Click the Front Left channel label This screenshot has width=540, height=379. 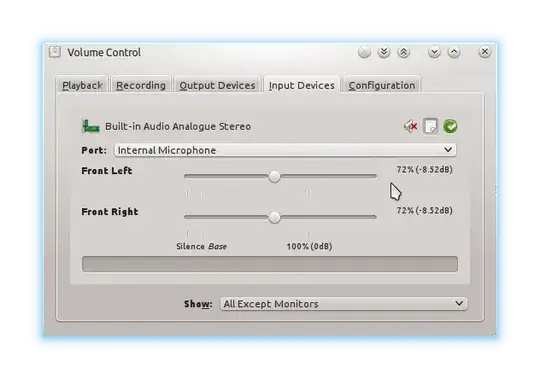(107, 171)
